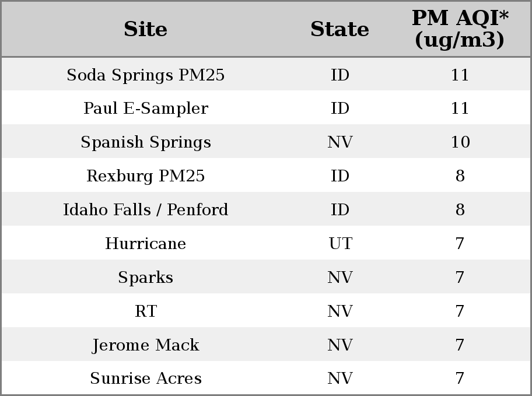Click the UT state cell for Hurricane
This screenshot has height=396, width=532.
[340, 243]
